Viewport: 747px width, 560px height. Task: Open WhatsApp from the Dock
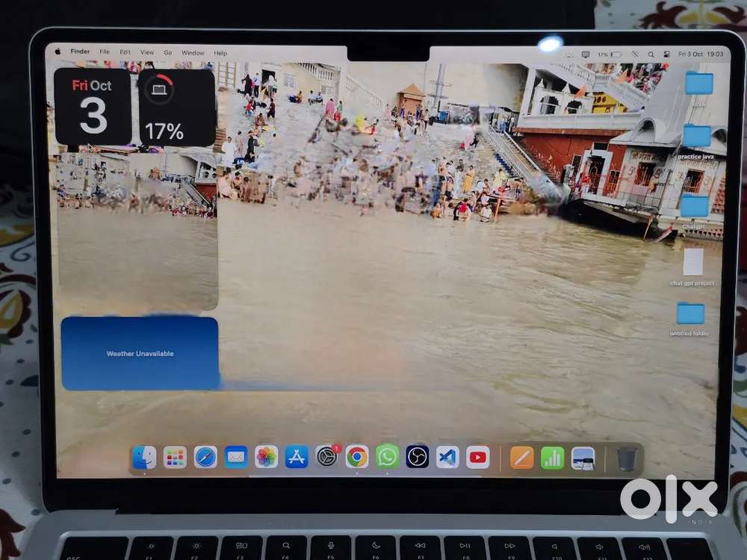click(388, 457)
